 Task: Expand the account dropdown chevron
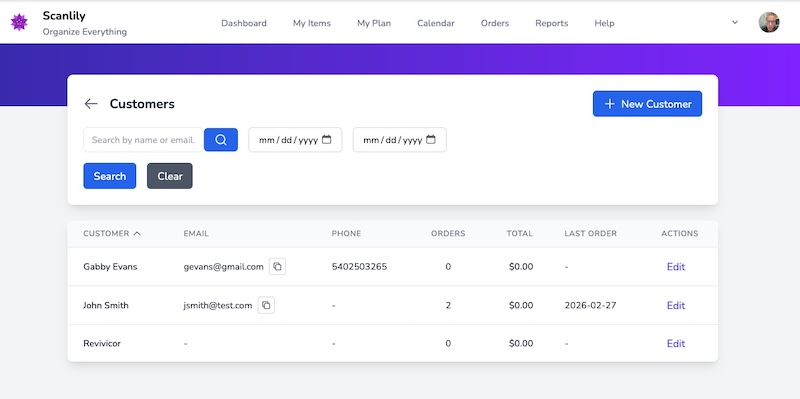pyautogui.click(x=735, y=22)
